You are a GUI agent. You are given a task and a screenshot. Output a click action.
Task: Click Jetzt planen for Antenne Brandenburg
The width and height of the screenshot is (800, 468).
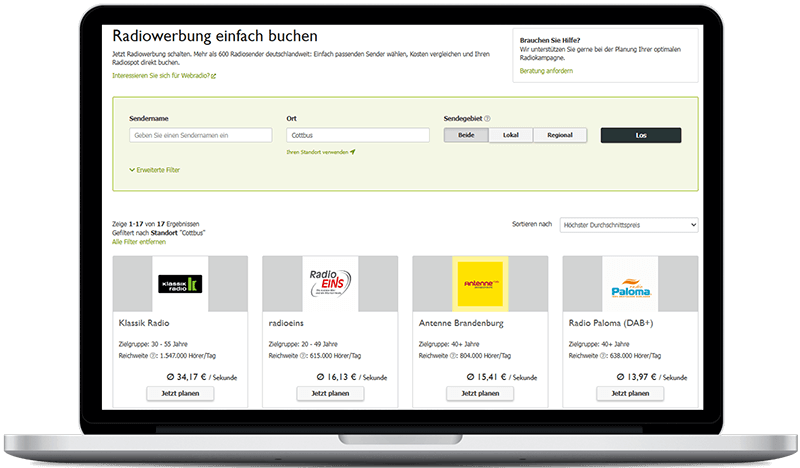[x=480, y=393]
